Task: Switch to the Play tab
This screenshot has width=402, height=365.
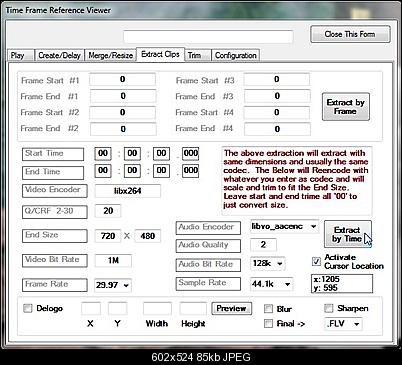Action: coord(20,55)
